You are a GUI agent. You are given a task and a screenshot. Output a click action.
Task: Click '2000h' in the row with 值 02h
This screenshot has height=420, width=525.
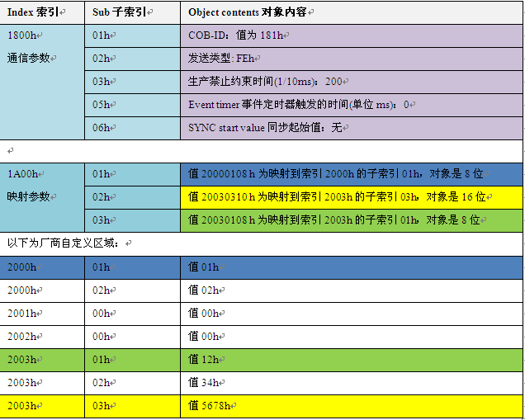click(42, 290)
